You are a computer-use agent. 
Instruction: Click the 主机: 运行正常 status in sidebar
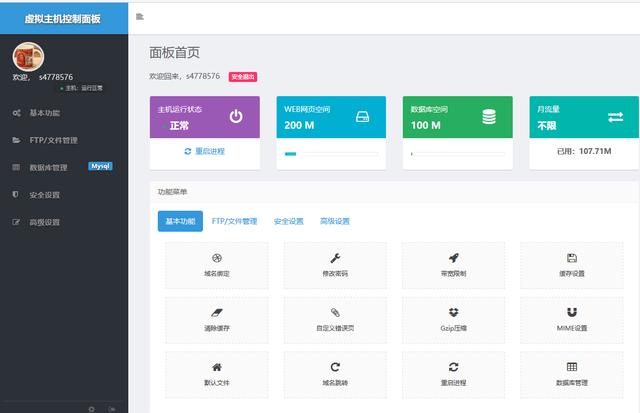82,88
